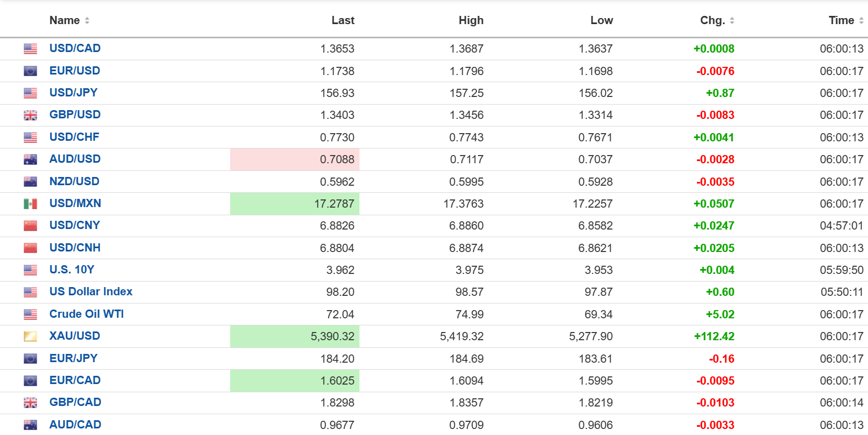This screenshot has height=435, width=868.
Task: Click the New Zealand flag beside NZD/USD
Action: click(30, 181)
